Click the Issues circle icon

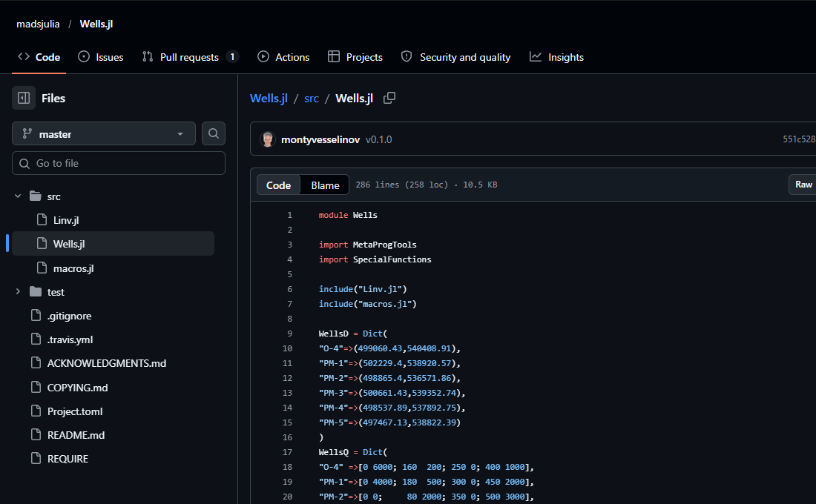[x=84, y=56]
